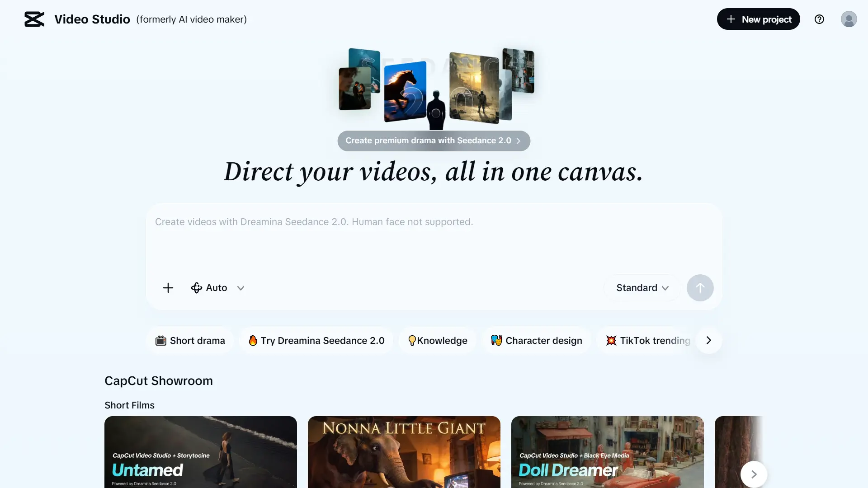868x488 pixels.
Task: Open the Nonna Little Giant thumbnail
Action: [x=404, y=452]
